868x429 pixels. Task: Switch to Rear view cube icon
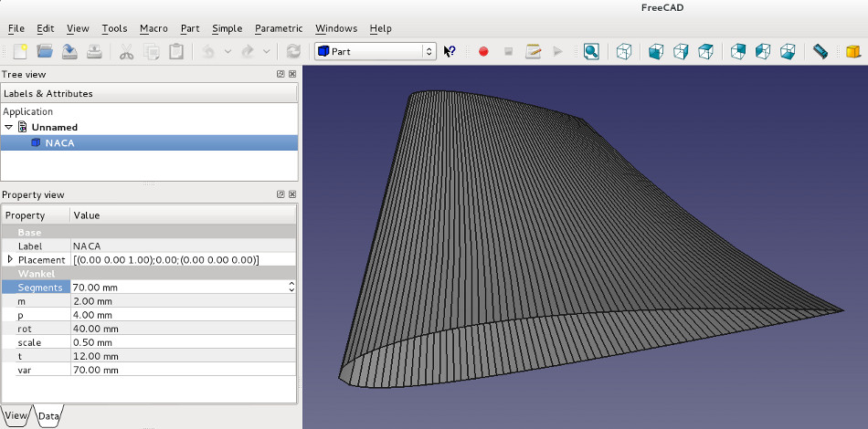pyautogui.click(x=738, y=51)
